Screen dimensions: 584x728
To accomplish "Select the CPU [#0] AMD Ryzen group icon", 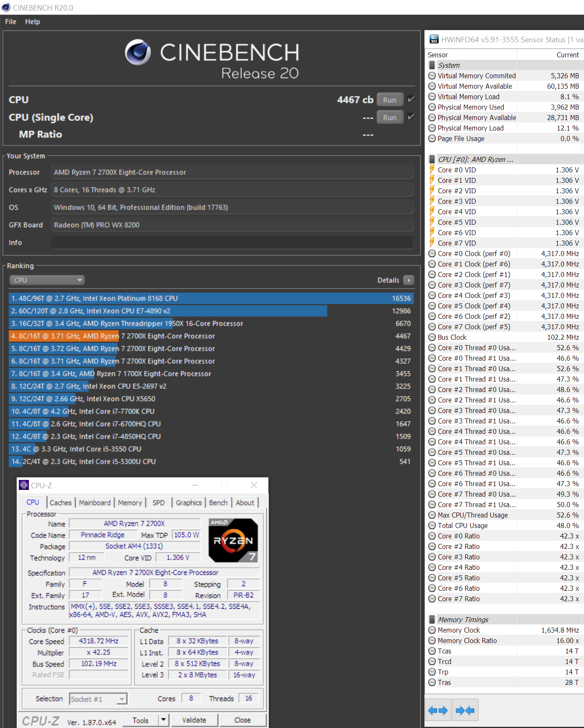I will (x=432, y=159).
